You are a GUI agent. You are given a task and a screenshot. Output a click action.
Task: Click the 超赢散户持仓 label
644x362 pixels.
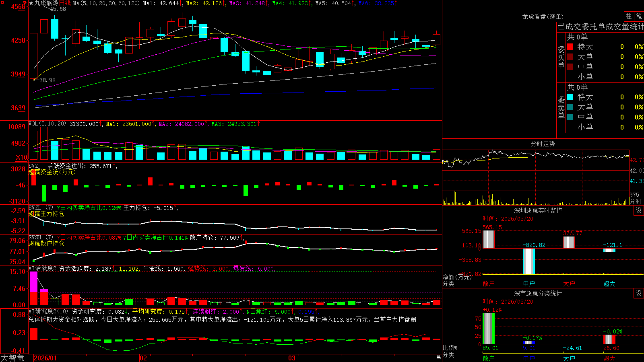click(x=46, y=244)
